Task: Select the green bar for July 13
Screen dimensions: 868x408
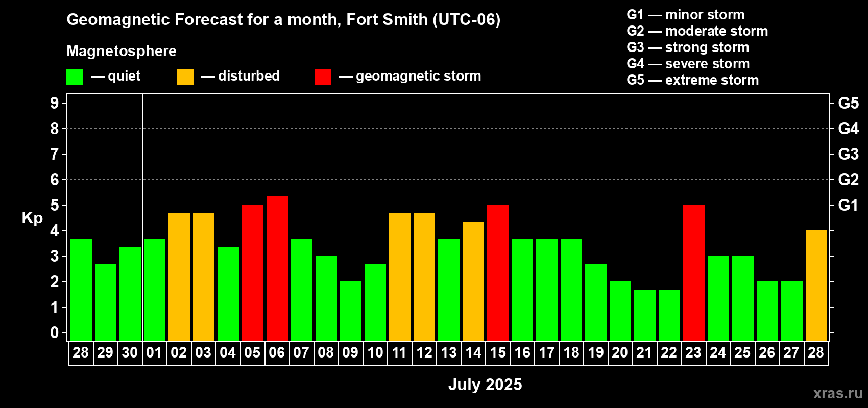Action: pyautogui.click(x=448, y=290)
